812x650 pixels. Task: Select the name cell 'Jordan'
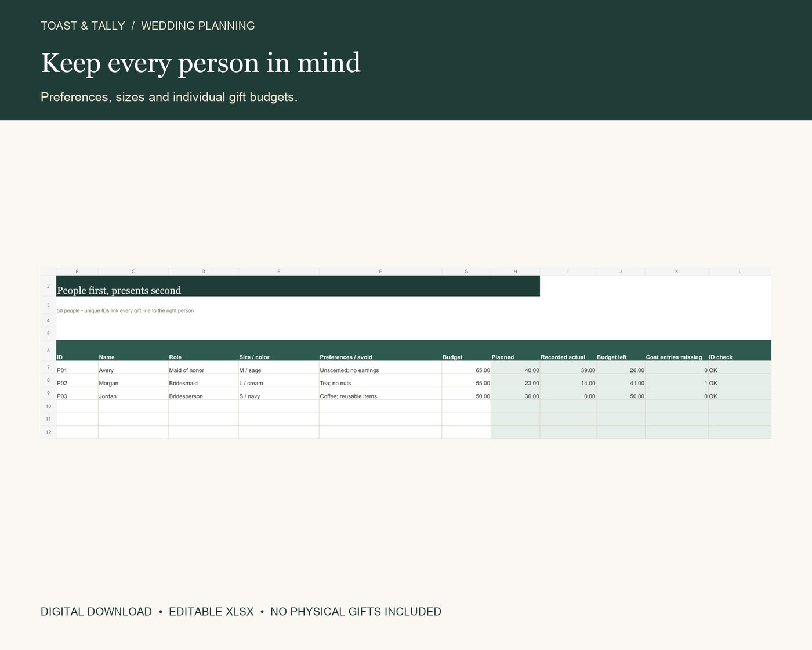tap(133, 393)
